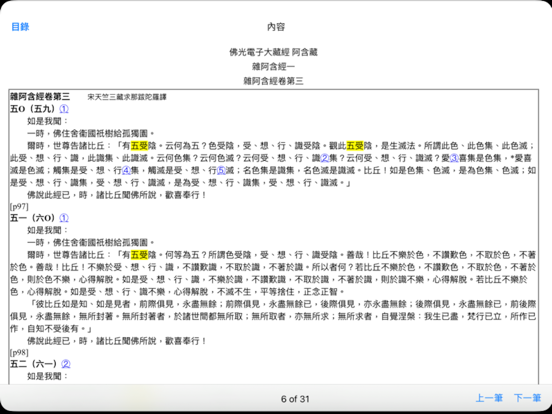Click page marker [p97]
Screen dimensions: 552x414
19,206
